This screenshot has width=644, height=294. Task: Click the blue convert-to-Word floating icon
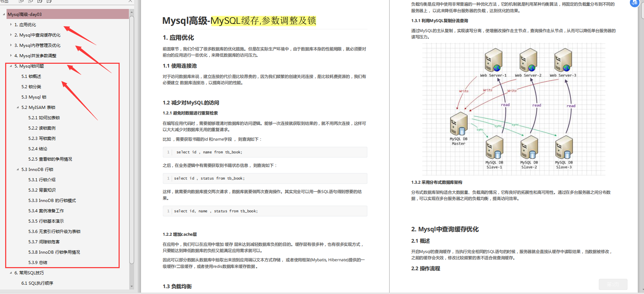[x=635, y=3]
